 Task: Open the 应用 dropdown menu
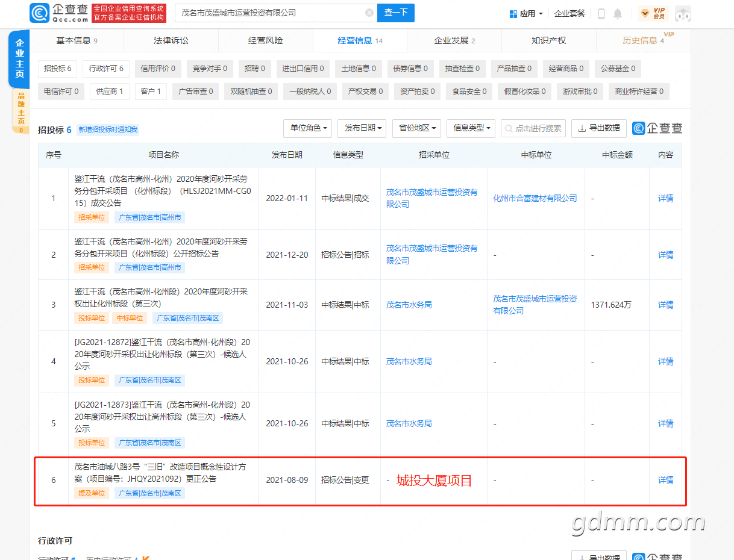526,13
